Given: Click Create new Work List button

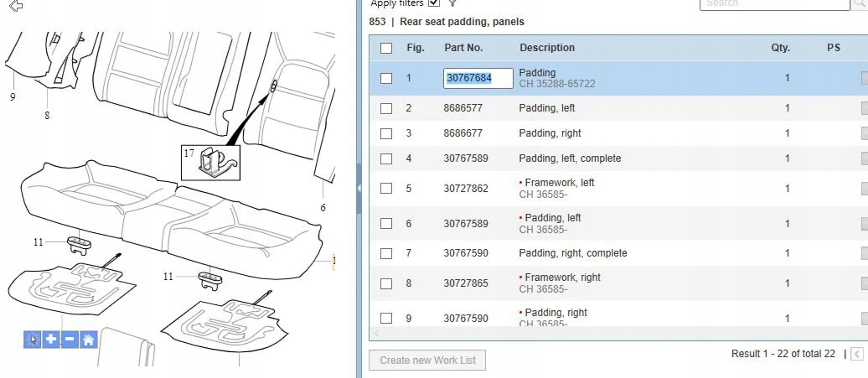Looking at the screenshot, I should coord(427,360).
